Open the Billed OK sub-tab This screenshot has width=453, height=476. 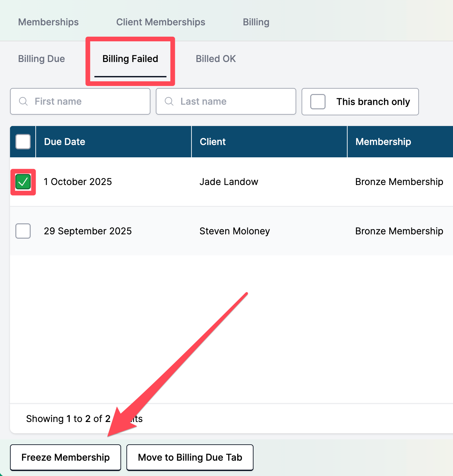tap(215, 59)
